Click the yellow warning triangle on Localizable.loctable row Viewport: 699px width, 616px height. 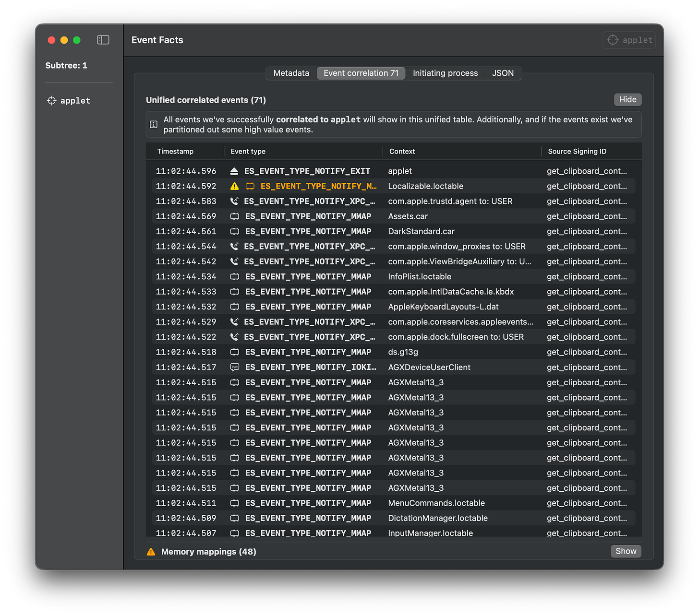pyautogui.click(x=234, y=186)
